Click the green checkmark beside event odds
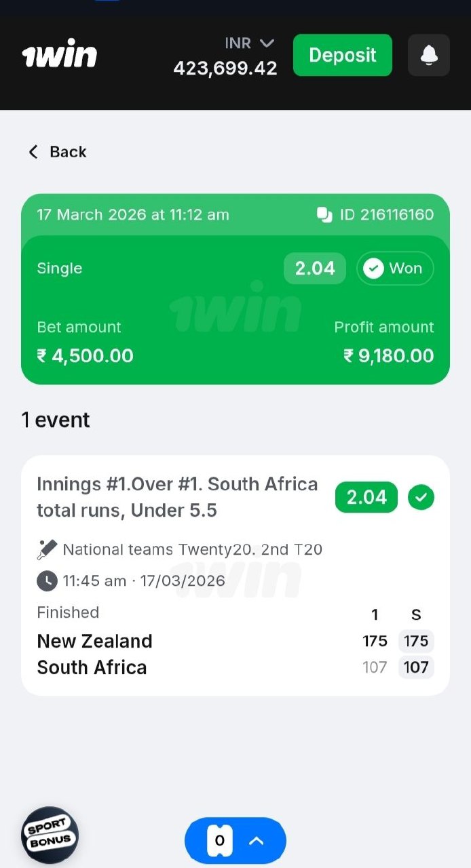 (421, 498)
